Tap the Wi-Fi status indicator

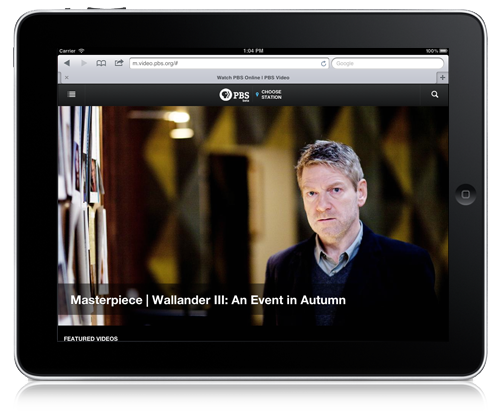coord(81,51)
